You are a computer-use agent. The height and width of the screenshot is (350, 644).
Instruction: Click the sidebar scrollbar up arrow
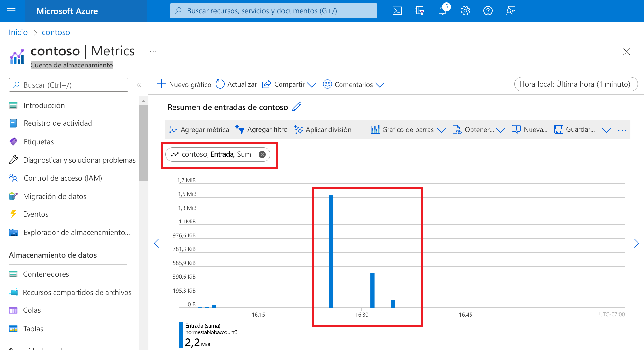click(143, 101)
